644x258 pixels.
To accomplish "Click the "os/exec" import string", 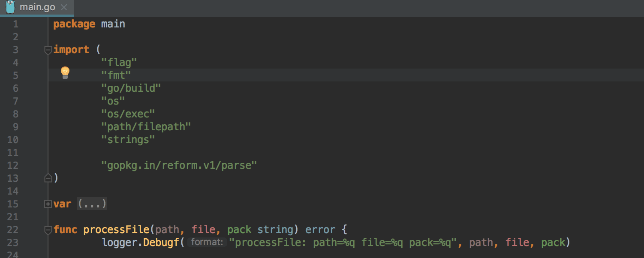I will pyautogui.click(x=128, y=114).
